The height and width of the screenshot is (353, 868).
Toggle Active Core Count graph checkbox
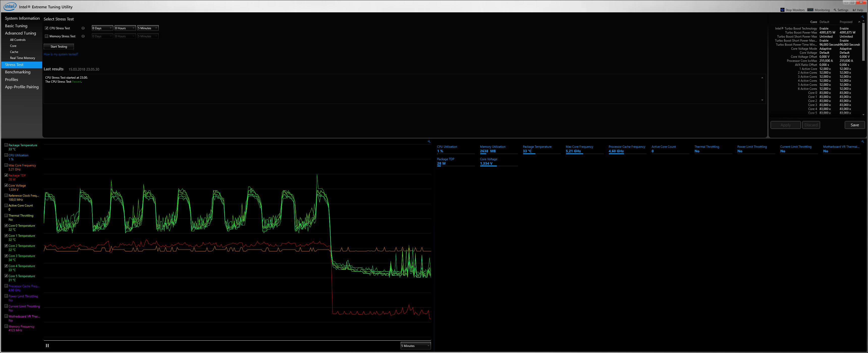[x=6, y=205]
